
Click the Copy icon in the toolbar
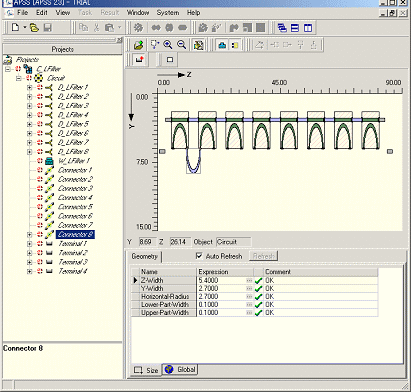[84, 27]
